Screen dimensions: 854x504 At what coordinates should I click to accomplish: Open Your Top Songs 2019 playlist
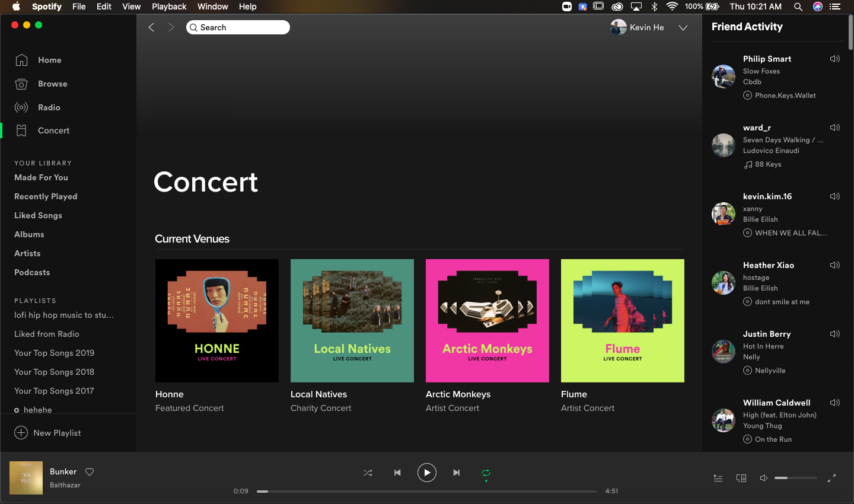tap(54, 353)
